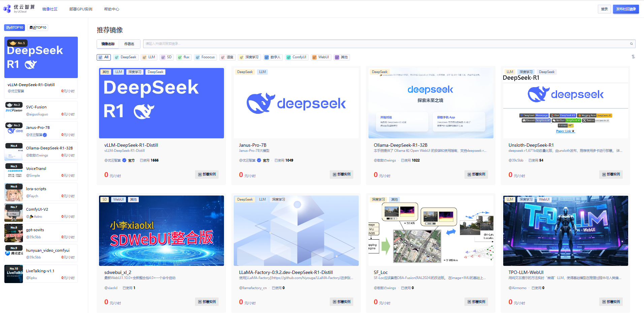Click the LiveTalking-v1.1 No.10 thumbnail

tap(14, 274)
